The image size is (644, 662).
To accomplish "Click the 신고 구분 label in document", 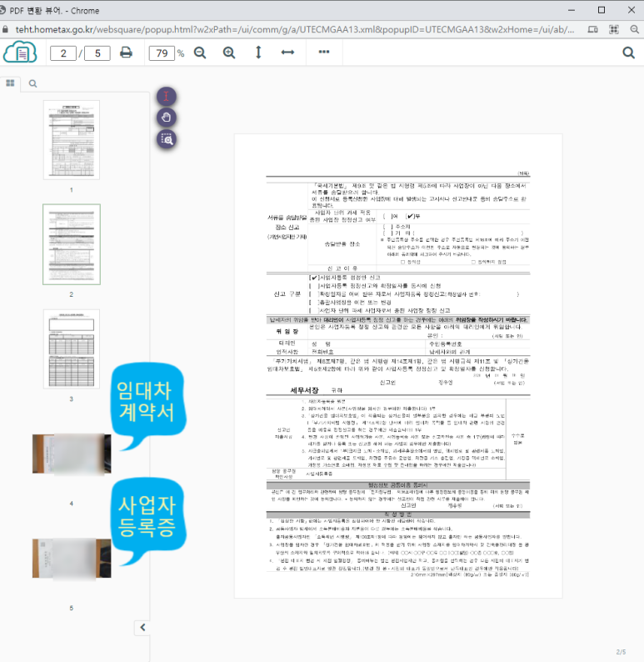I will tap(287, 293).
